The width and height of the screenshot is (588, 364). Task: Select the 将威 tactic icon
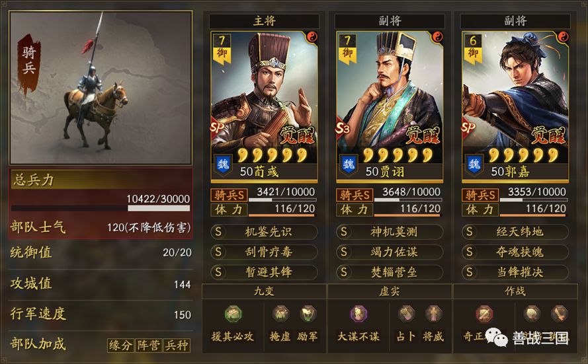[433, 314]
